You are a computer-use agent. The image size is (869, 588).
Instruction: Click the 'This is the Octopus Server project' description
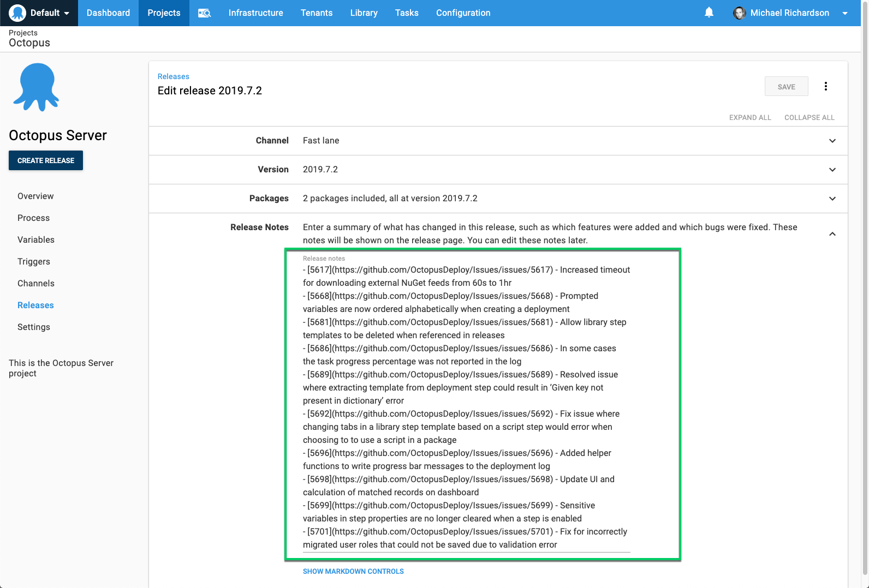point(61,368)
